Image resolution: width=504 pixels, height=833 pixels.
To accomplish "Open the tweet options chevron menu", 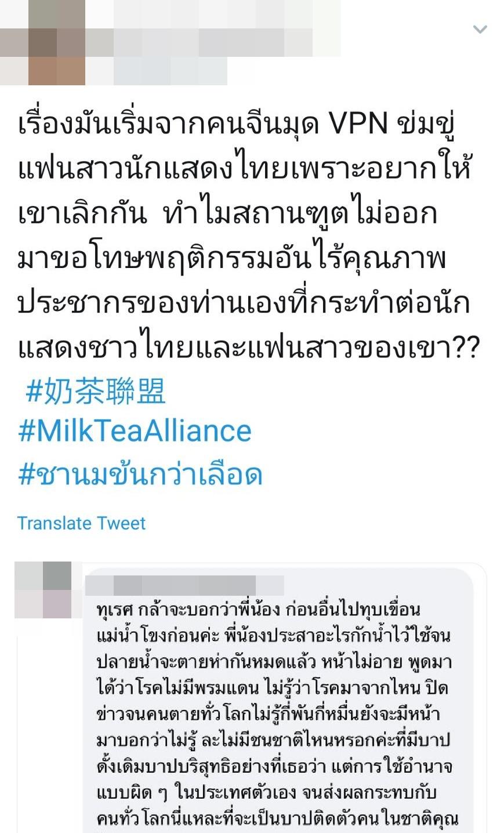I will coord(480,29).
